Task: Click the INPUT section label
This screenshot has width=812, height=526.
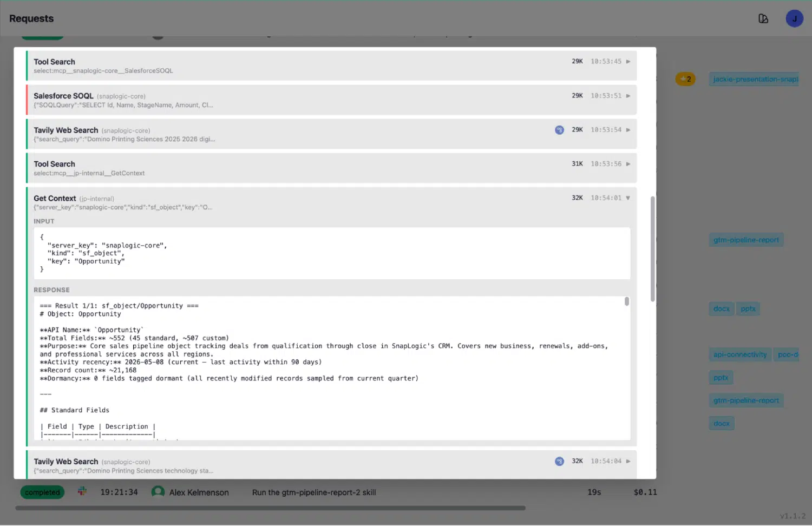Action: (x=44, y=221)
